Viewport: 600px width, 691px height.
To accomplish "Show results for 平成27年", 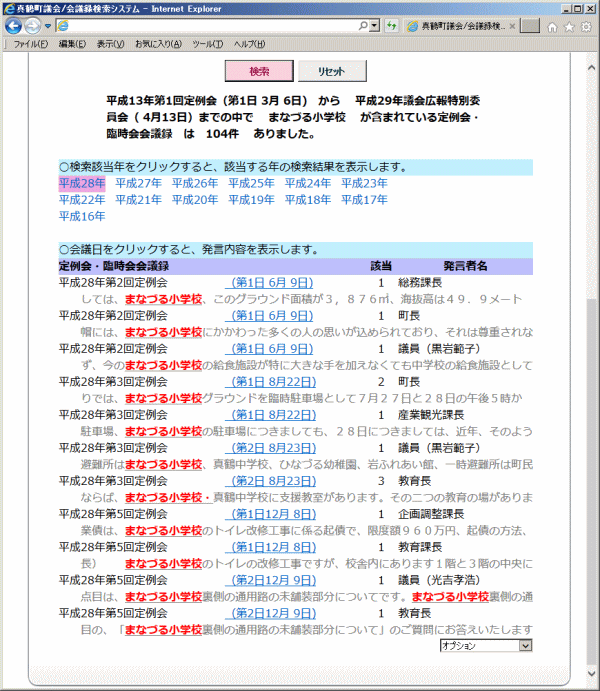I will click(x=138, y=183).
